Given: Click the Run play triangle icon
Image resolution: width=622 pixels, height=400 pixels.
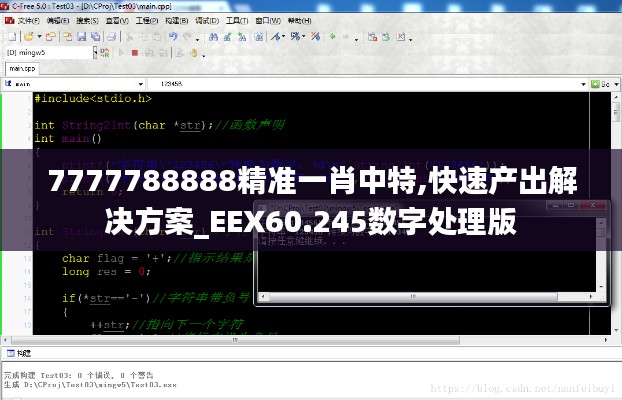Looking at the screenshot, I should (121, 52).
